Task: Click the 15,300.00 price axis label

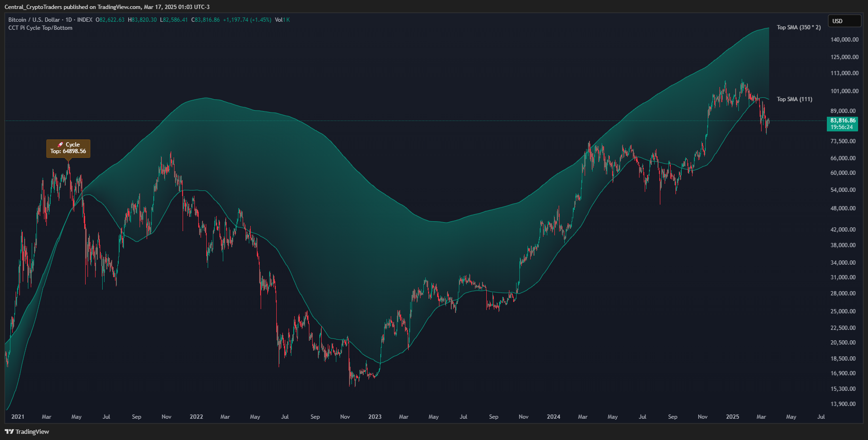Action: coord(843,389)
